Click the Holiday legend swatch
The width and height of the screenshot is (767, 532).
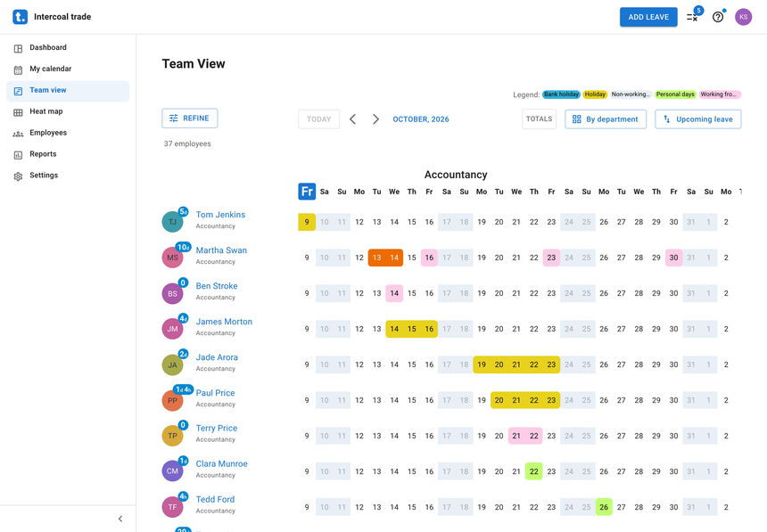pyautogui.click(x=595, y=94)
